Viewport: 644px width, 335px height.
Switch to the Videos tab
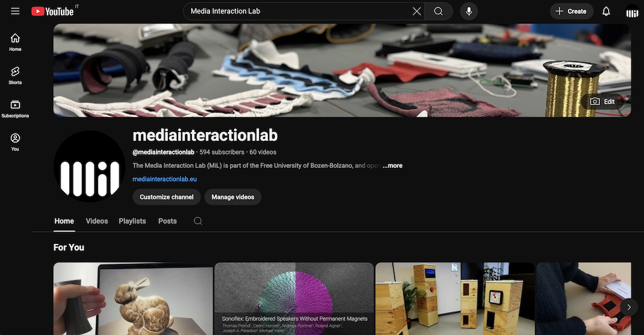(x=96, y=221)
